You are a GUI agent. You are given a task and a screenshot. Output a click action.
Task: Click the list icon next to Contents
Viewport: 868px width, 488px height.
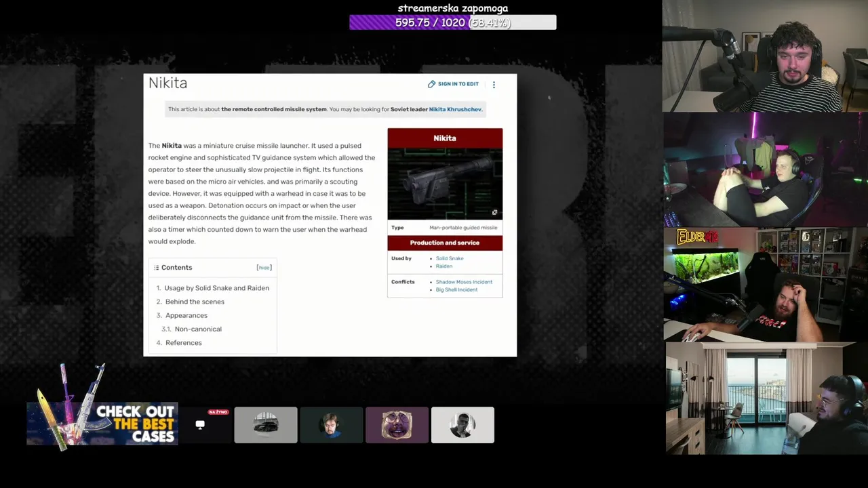coord(156,268)
